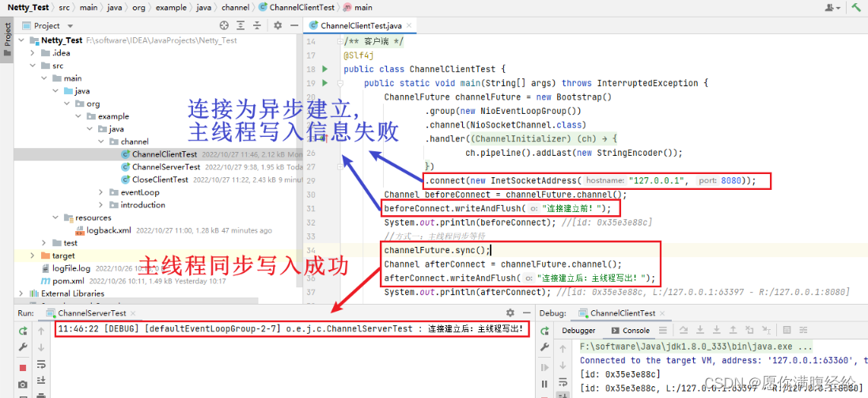The width and height of the screenshot is (868, 398).
Task: Expand the introduction package
Action: pyautogui.click(x=101, y=205)
